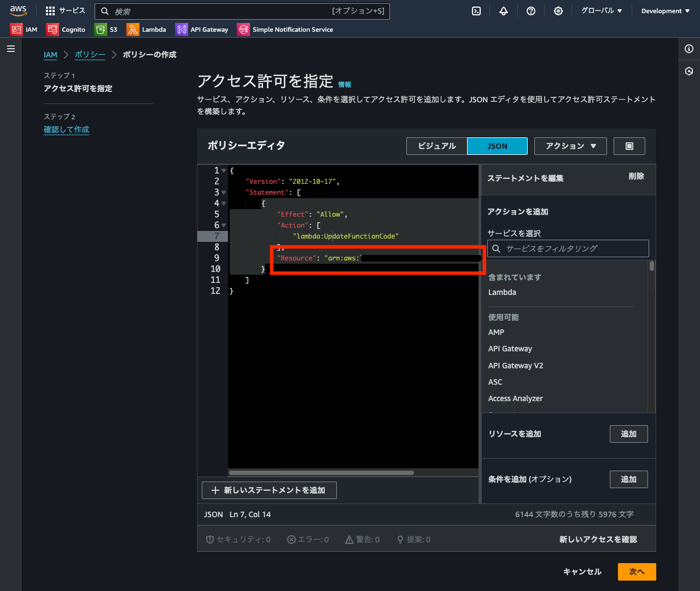Click the 次へ button
This screenshot has height=591, width=700.
[637, 572]
